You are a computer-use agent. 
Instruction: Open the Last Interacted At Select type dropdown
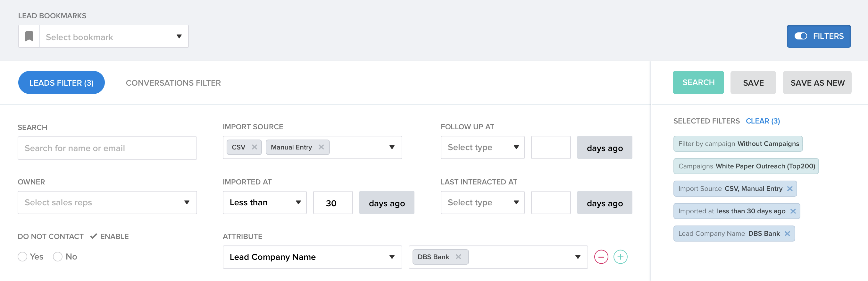coord(482,202)
